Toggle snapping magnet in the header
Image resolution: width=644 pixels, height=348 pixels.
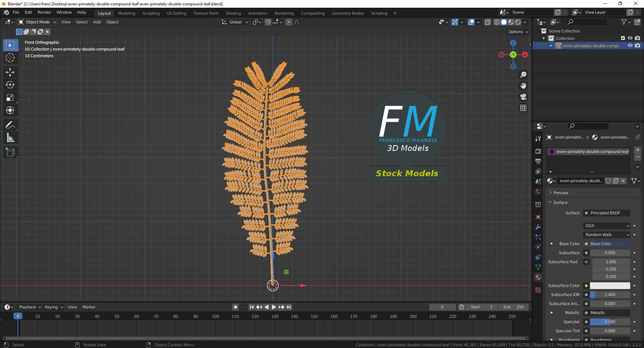click(268, 22)
